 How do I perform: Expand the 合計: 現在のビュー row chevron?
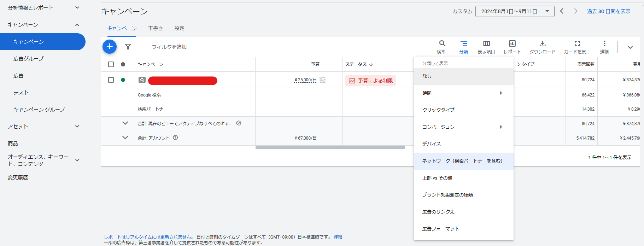pyautogui.click(x=125, y=123)
